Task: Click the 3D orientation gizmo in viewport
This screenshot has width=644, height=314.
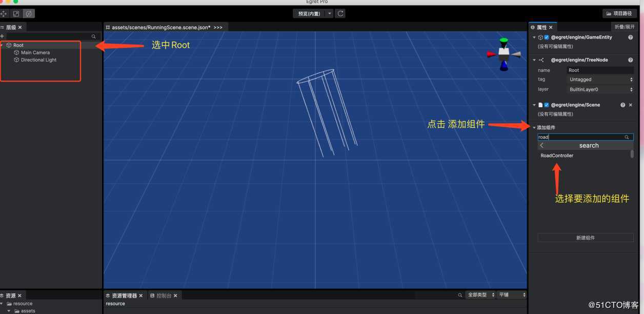Action: [x=504, y=53]
